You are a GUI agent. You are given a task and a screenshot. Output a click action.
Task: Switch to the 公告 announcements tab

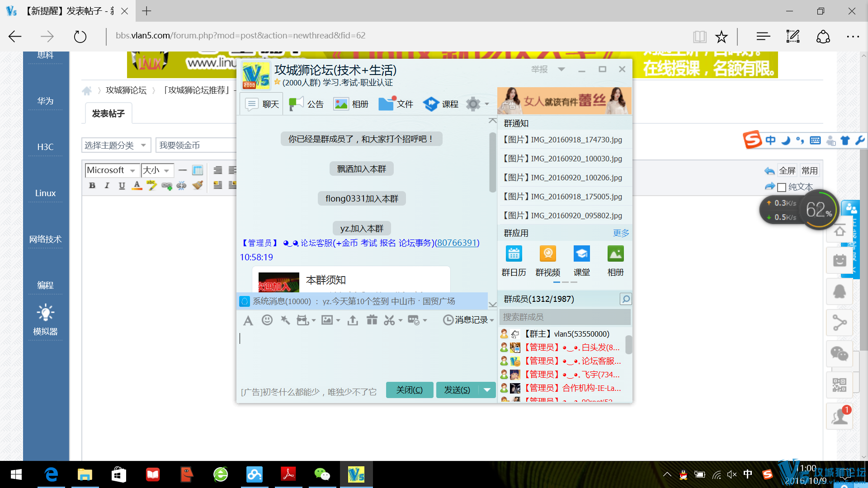tap(307, 104)
